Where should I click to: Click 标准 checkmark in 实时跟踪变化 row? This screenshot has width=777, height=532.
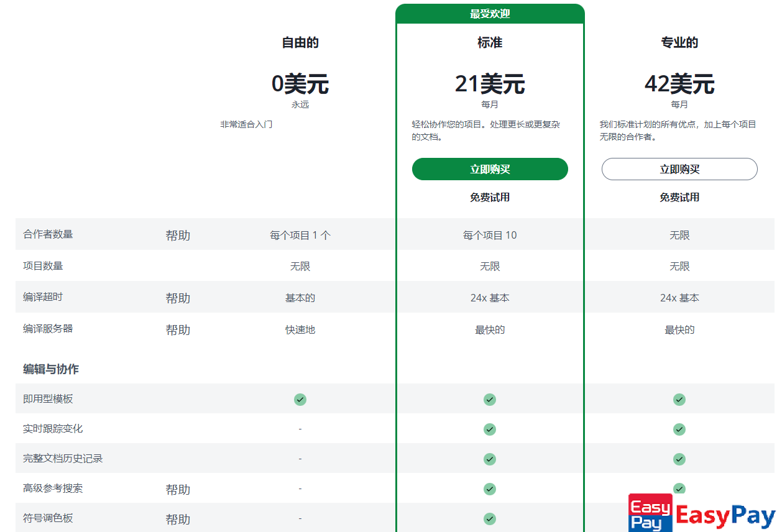pos(490,429)
